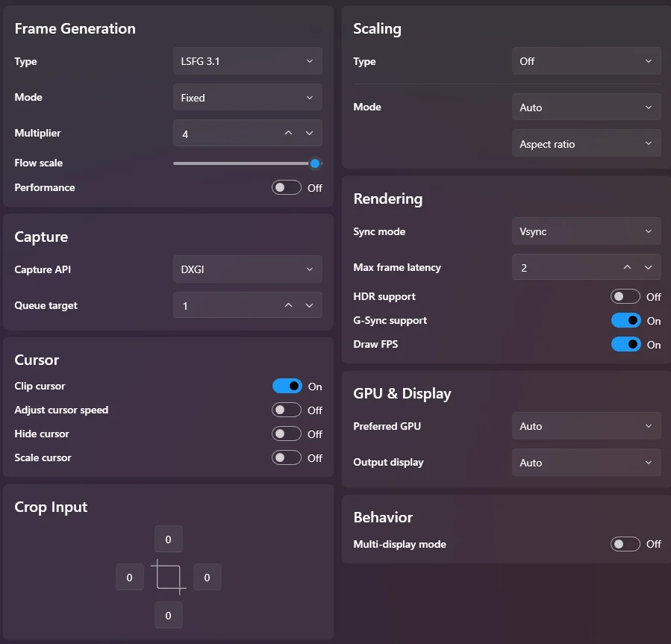Open the Frame Generation Type dropdown
The image size is (671, 644).
pyautogui.click(x=247, y=61)
